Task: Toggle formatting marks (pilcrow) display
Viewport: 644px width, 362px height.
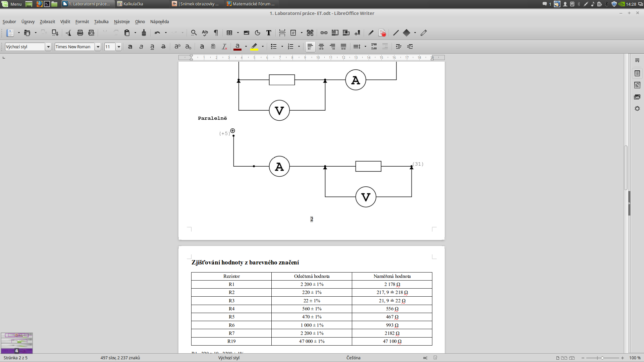Action: point(216,33)
